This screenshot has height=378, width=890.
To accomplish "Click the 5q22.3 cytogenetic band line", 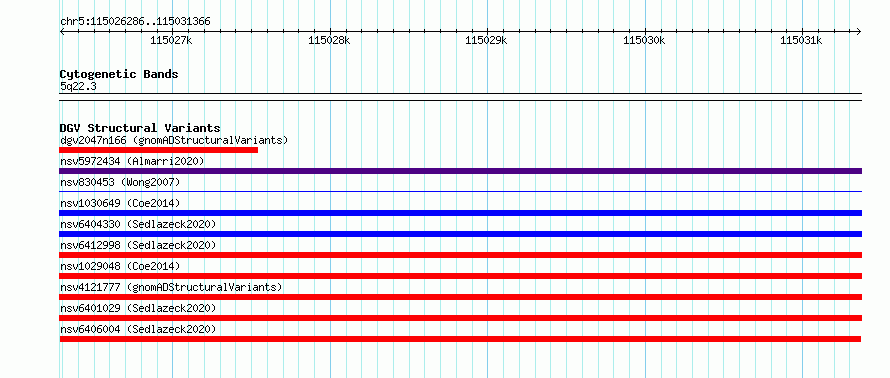I will click(460, 97).
